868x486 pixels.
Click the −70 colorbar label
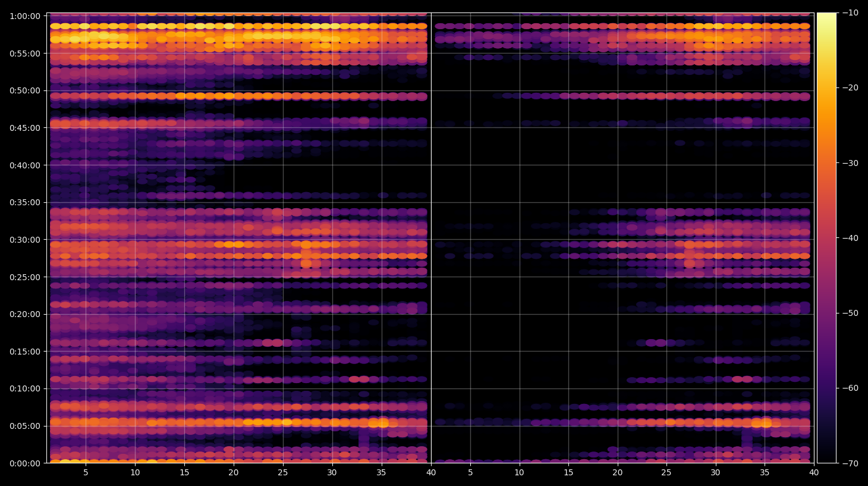850,463
